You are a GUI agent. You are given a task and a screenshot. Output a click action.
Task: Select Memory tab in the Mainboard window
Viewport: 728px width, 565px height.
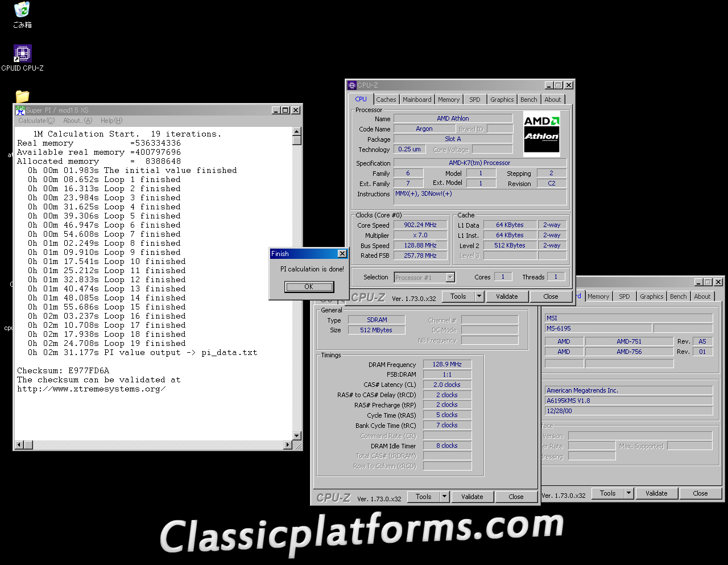pyautogui.click(x=598, y=296)
